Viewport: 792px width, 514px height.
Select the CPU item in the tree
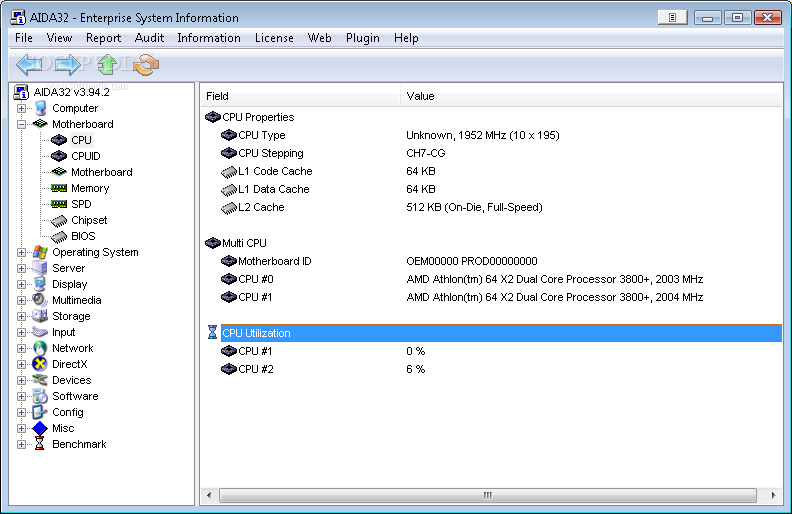[81, 140]
